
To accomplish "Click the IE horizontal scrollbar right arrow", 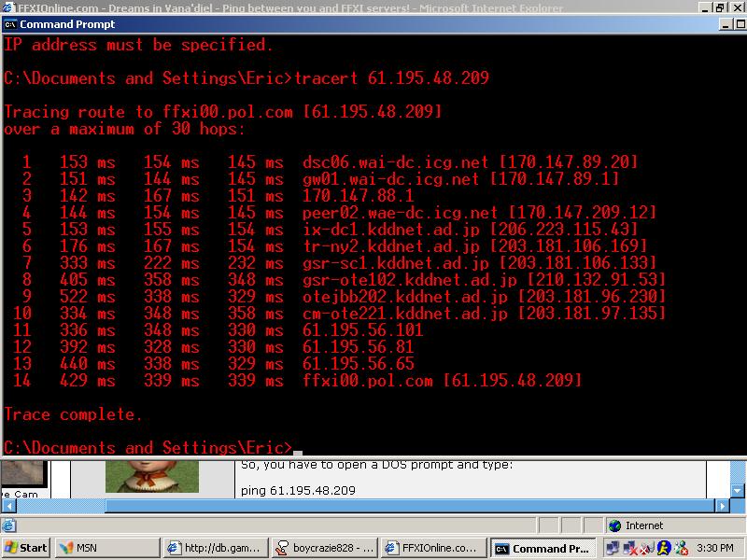I will pyautogui.click(x=722, y=506).
